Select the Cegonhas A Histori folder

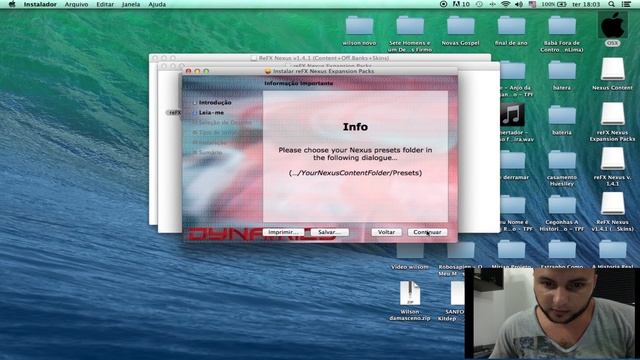(x=562, y=205)
